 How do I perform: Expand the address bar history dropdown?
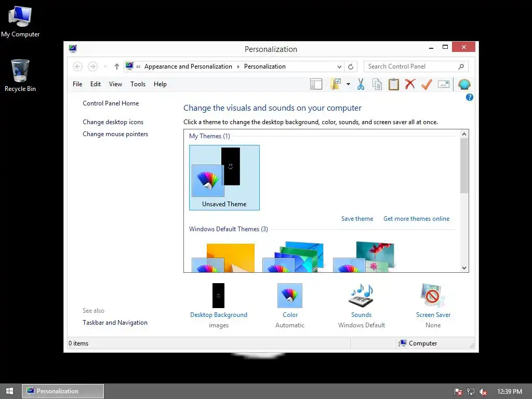339,67
